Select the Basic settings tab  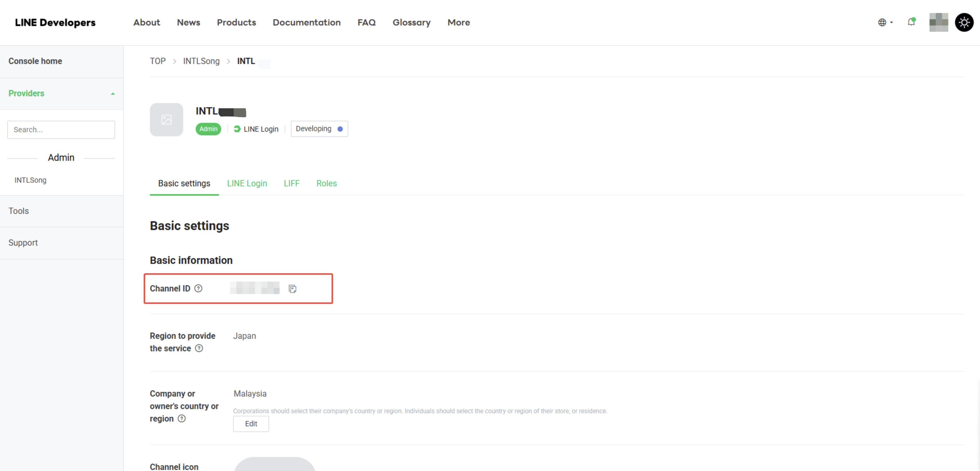184,183
